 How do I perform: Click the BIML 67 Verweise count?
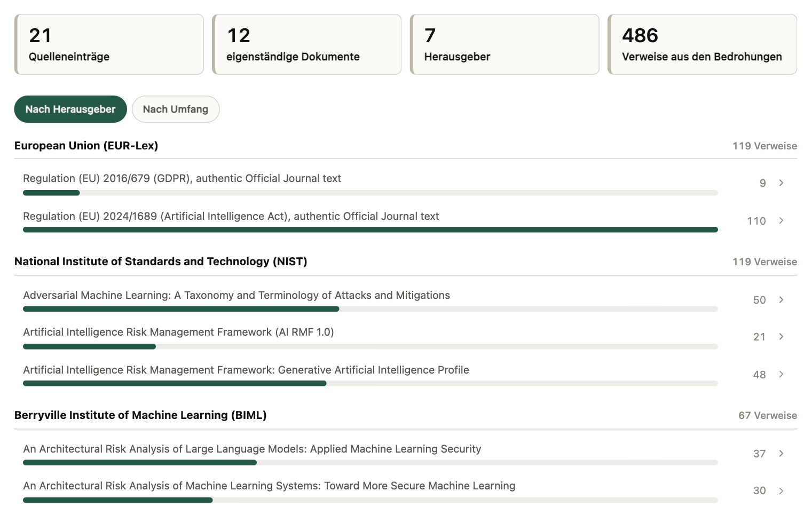[x=768, y=416]
